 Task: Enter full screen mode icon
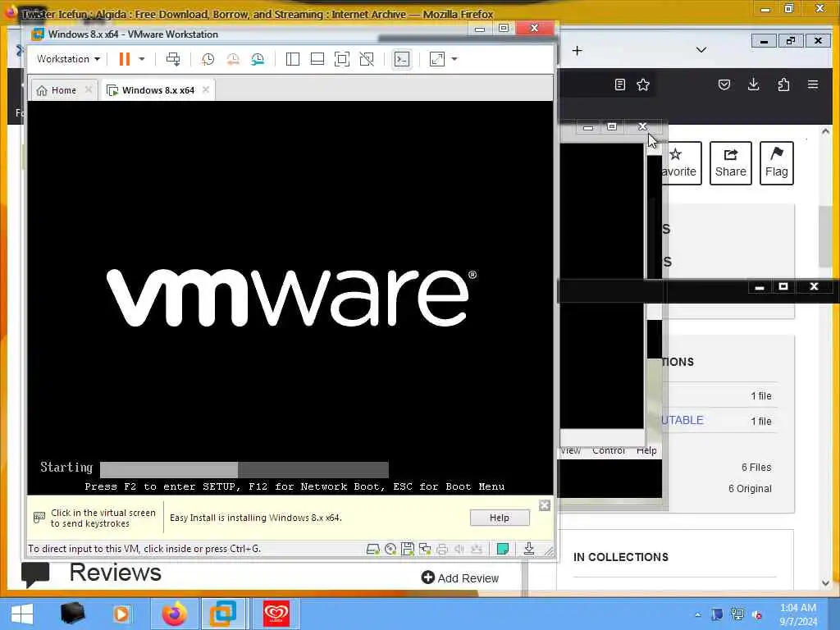pos(342,59)
